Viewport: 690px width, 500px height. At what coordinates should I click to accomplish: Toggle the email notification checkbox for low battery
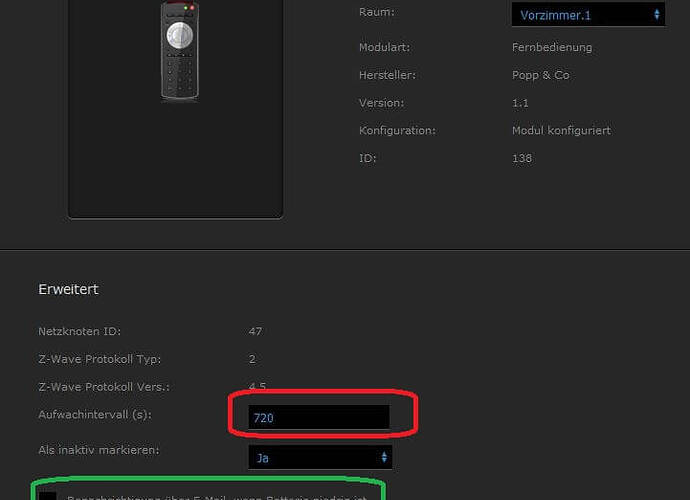coord(48,496)
